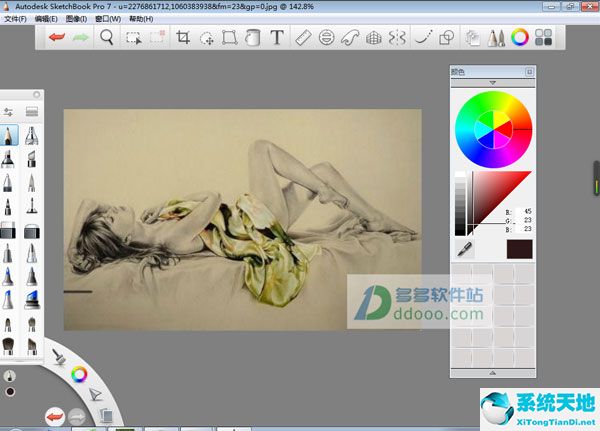This screenshot has width=600, height=431.
Task: Select the Text tool
Action: (277, 38)
